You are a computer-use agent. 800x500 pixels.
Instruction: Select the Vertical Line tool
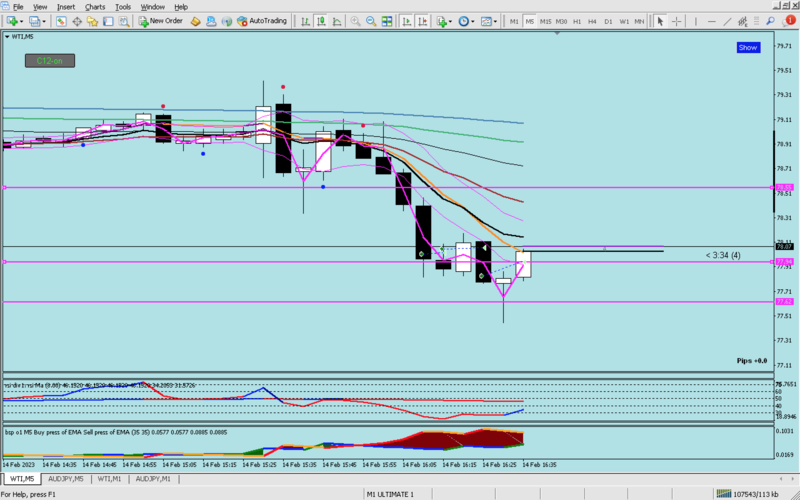pyautogui.click(x=695, y=21)
